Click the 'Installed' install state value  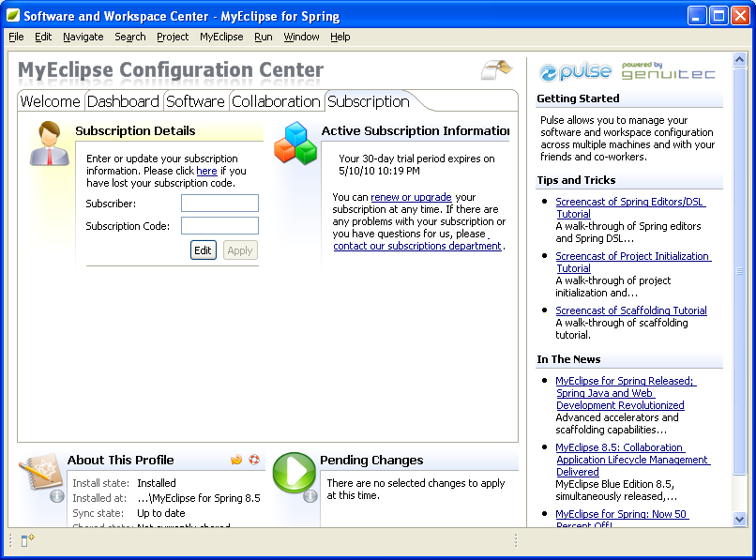click(x=157, y=483)
